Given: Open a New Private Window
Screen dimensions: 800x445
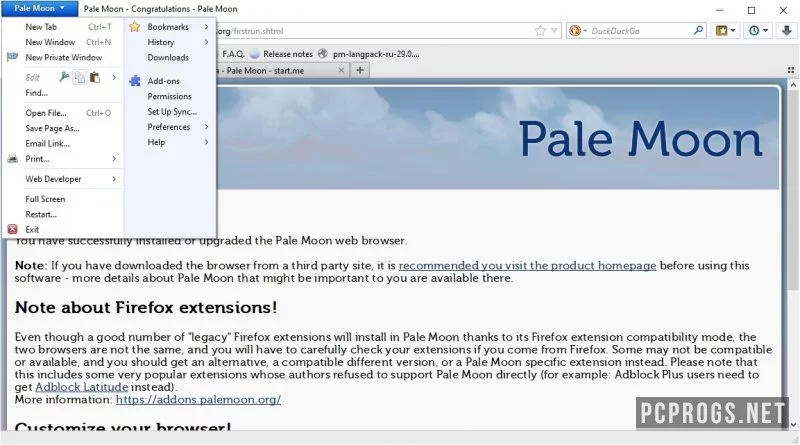Looking at the screenshot, I should pyautogui.click(x=63, y=58).
